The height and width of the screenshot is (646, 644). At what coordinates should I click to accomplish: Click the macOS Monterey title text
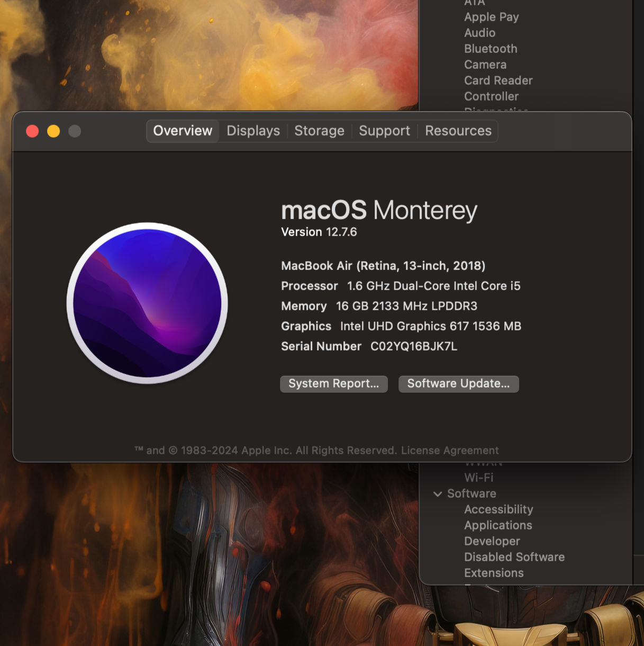(x=379, y=210)
